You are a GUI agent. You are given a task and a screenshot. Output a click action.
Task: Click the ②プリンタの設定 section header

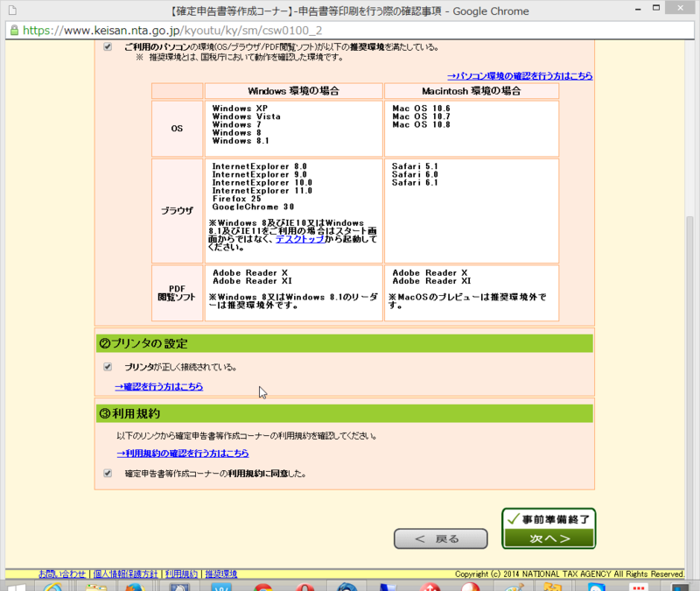pos(345,343)
